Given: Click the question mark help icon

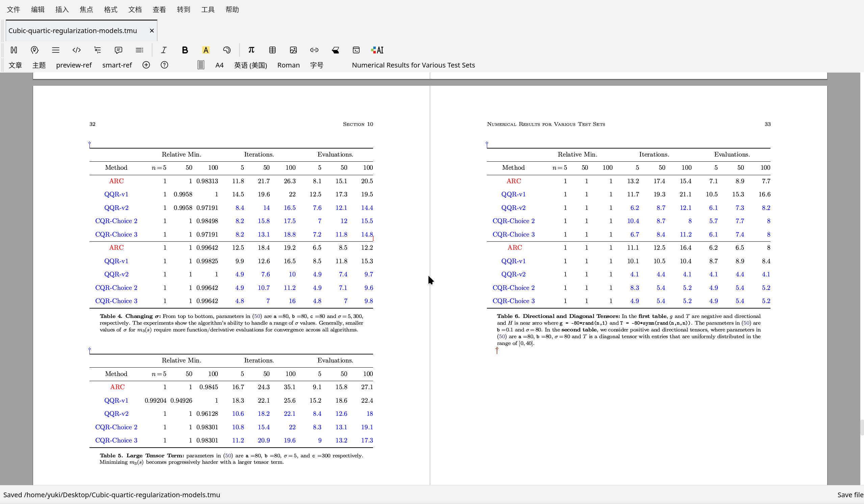Looking at the screenshot, I should [x=164, y=65].
